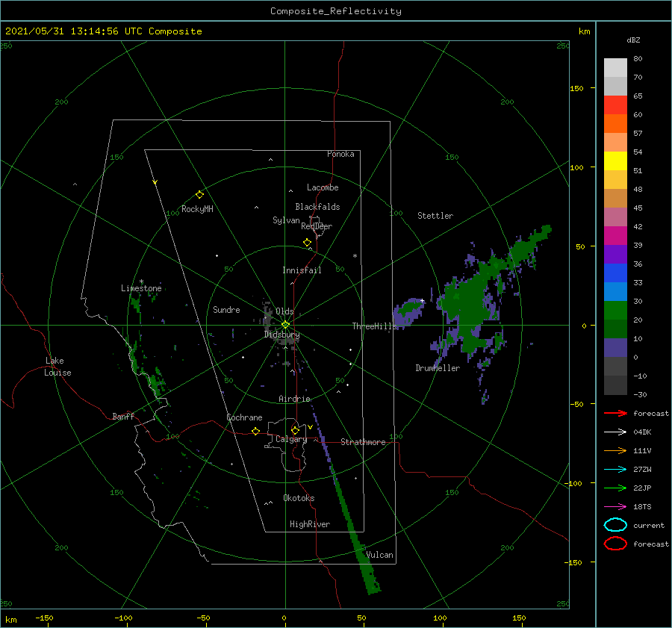Screen dimensions: 672x628
Task: Click the bright green 20–30 dBZ swatch
Action: [x=615, y=311]
